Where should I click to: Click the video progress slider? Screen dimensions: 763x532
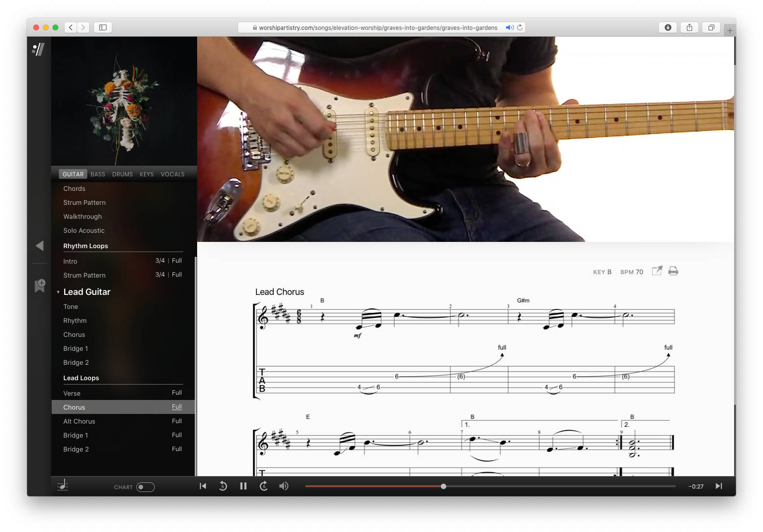[x=490, y=486]
